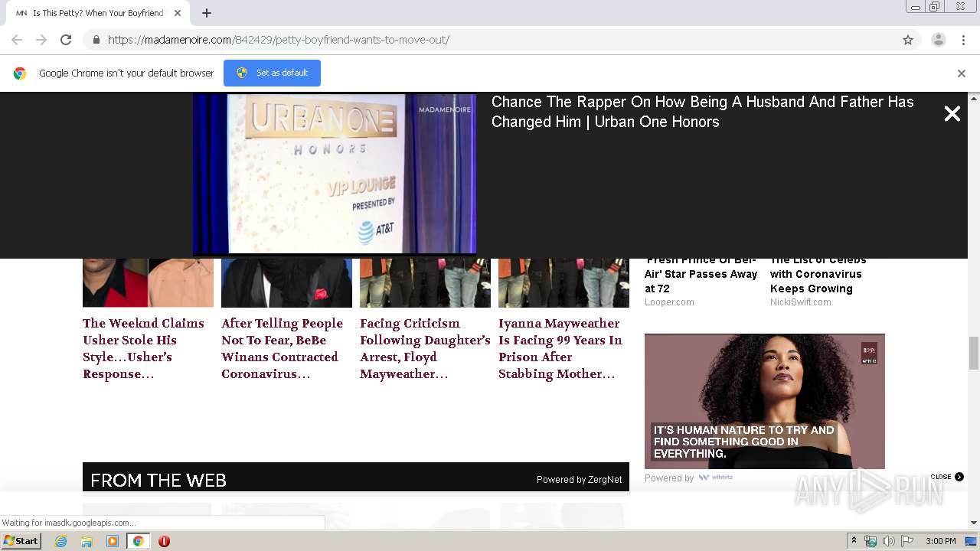The width and height of the screenshot is (980, 551).
Task: Click 'Powered by wibbitz' label
Action: [688, 478]
